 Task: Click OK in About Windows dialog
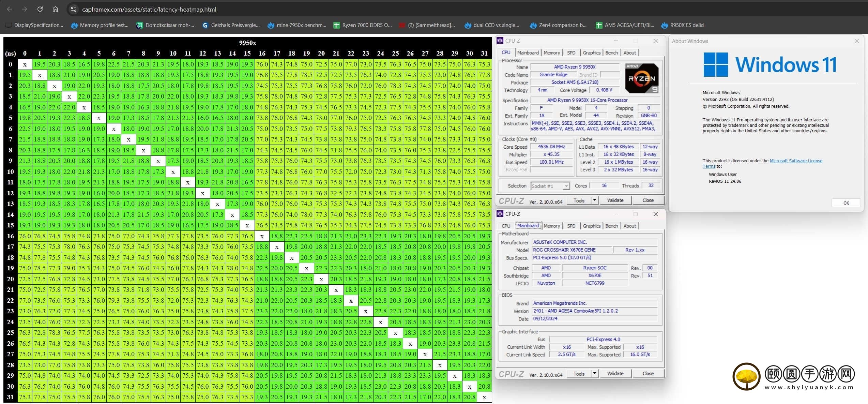(x=846, y=203)
